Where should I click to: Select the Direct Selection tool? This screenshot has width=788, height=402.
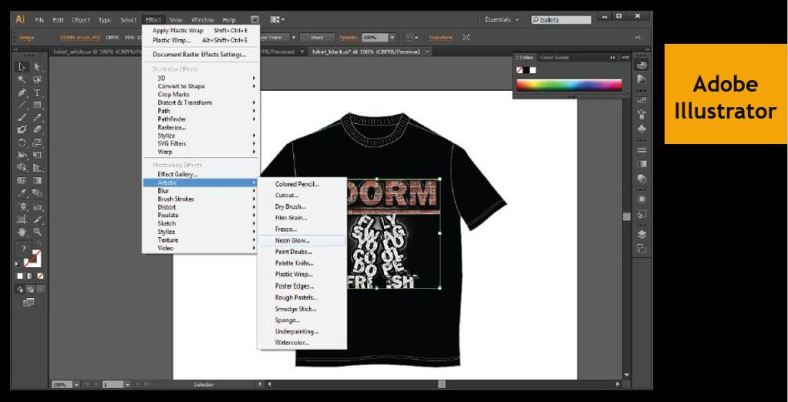click(x=37, y=67)
